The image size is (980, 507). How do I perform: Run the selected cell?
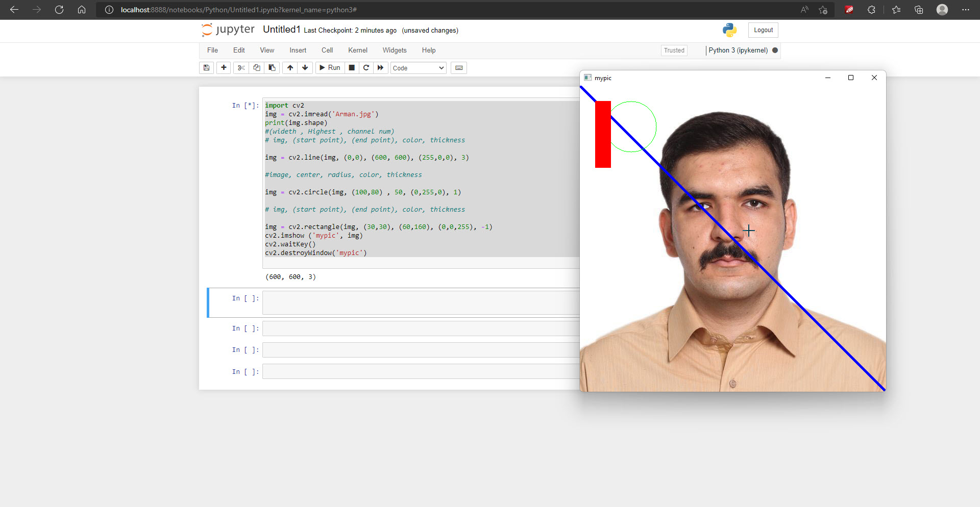[x=330, y=67]
